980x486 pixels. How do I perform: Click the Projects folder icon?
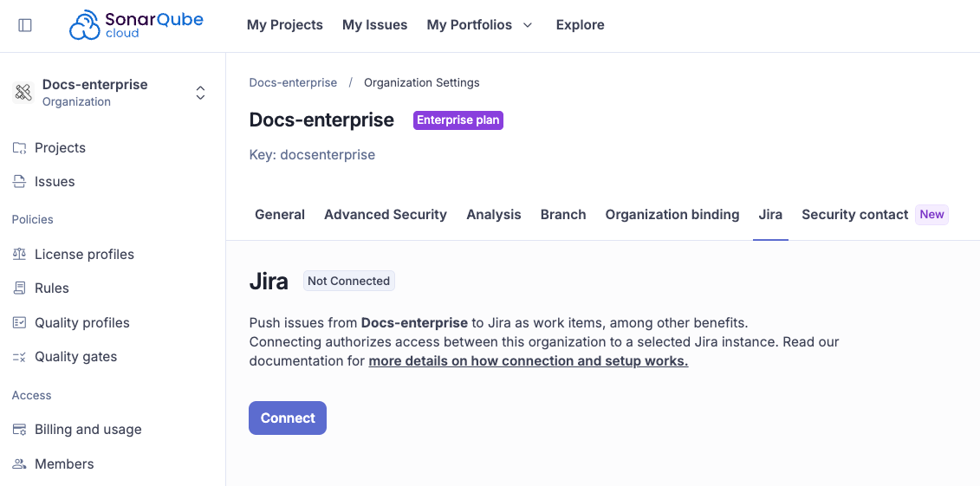19,148
